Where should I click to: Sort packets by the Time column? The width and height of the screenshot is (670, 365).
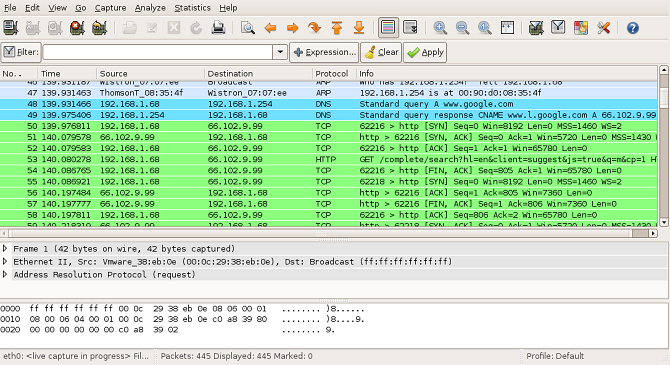pyautogui.click(x=67, y=74)
